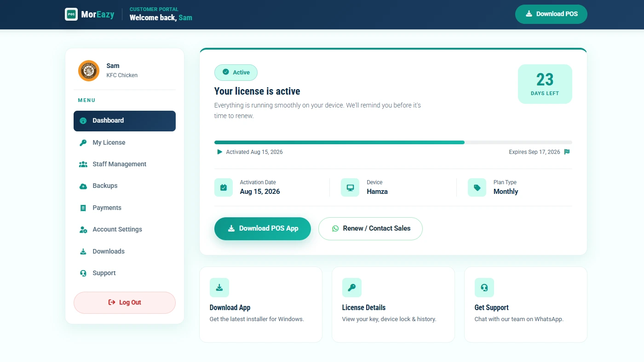
Task: Click the monitor icon for Device
Action: pyautogui.click(x=350, y=187)
